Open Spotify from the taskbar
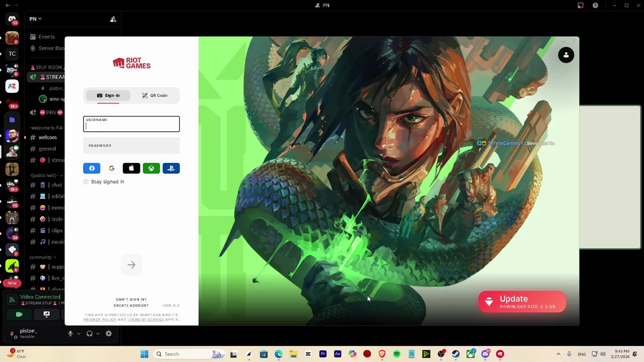This screenshot has height=362, width=644. 396,354
